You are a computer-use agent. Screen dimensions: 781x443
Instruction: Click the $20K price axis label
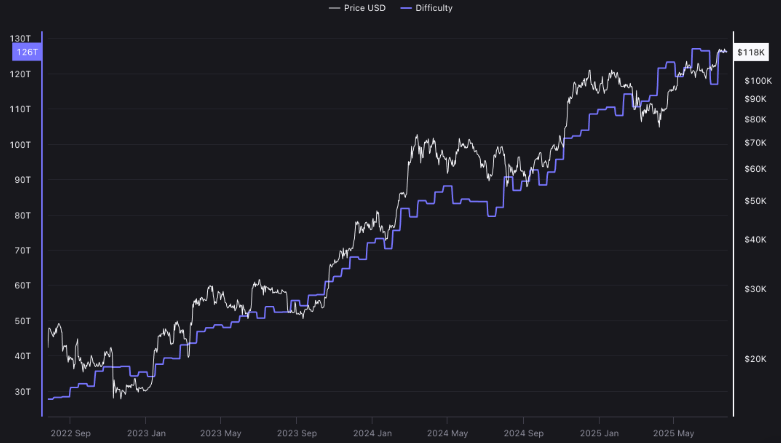click(756, 358)
